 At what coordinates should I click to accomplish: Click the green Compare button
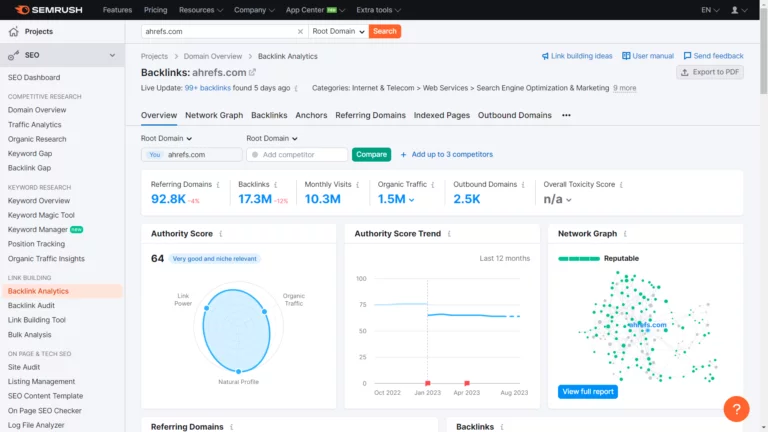[x=371, y=155]
